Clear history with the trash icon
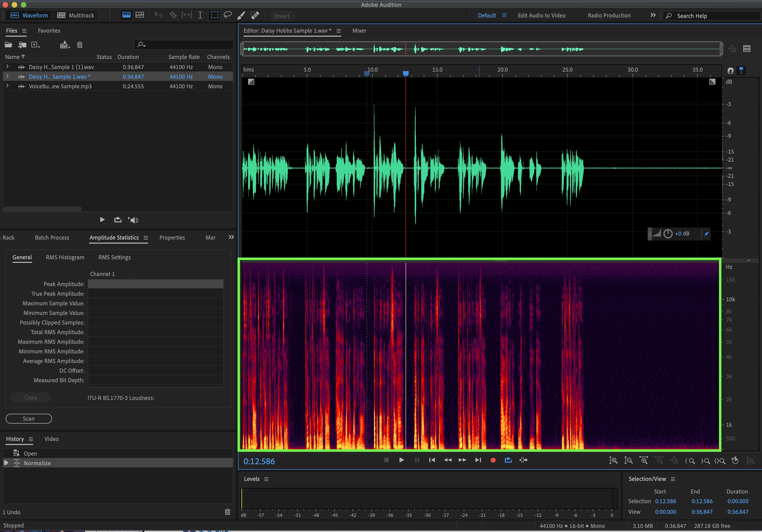This screenshot has height=532, width=762. pos(227,512)
